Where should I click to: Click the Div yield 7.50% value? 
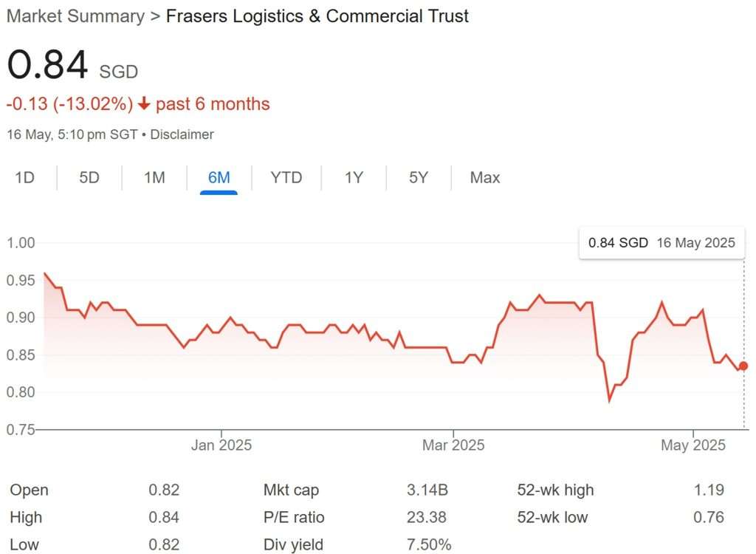click(x=429, y=545)
